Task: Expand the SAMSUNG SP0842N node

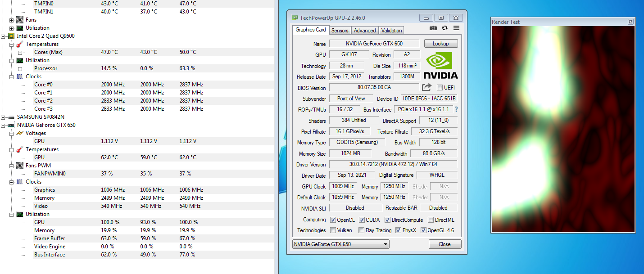Action: [x=4, y=117]
